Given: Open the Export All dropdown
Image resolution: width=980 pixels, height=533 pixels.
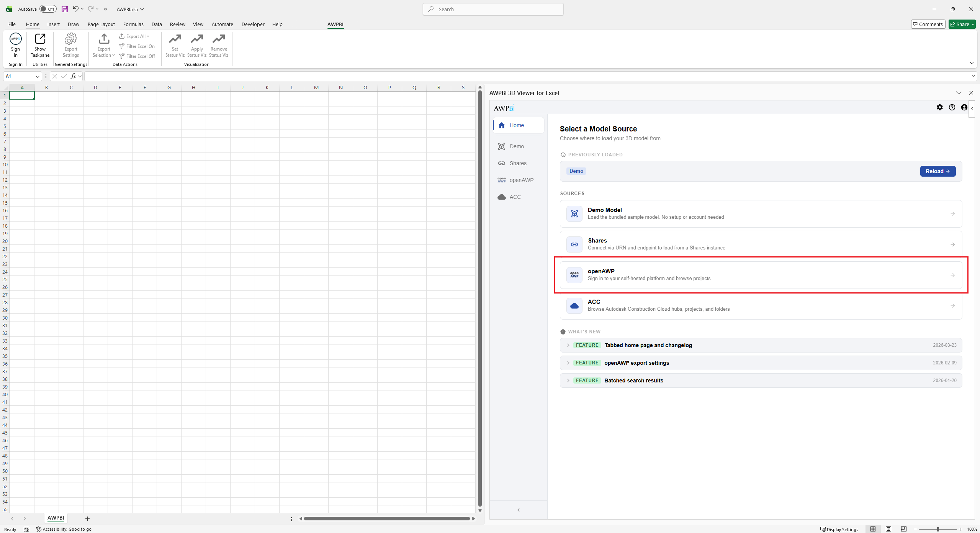Looking at the screenshot, I should pyautogui.click(x=134, y=36).
